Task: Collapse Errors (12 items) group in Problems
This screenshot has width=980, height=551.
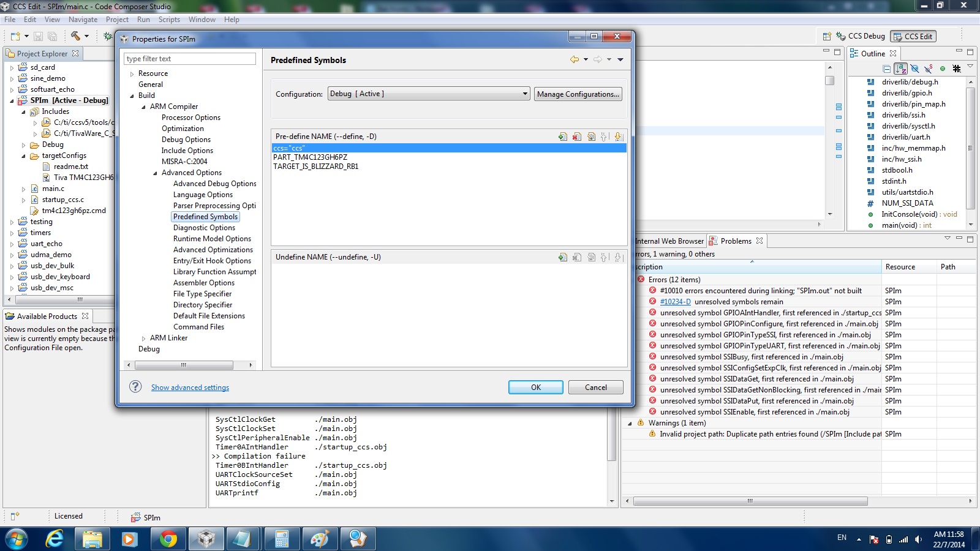Action: pyautogui.click(x=630, y=280)
